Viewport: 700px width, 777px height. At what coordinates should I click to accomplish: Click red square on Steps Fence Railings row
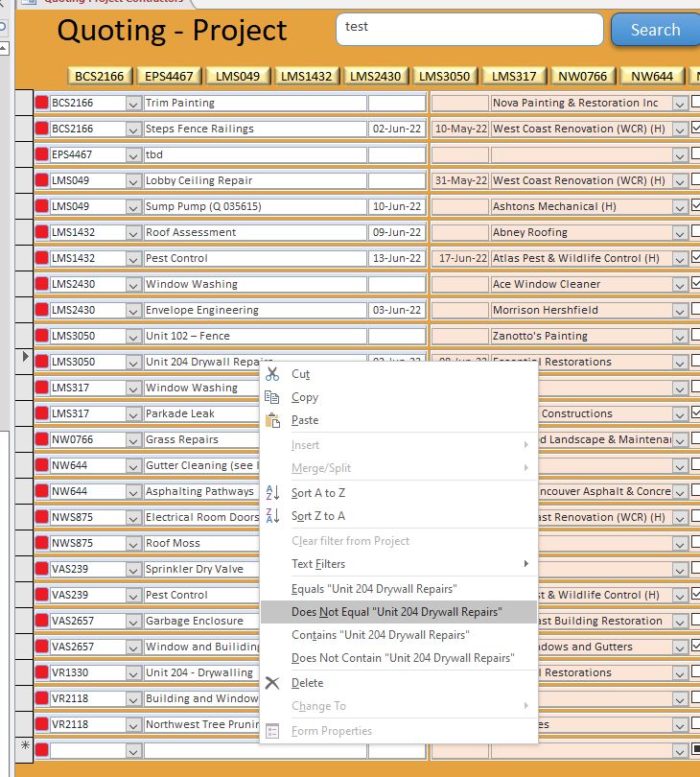tap(41, 129)
